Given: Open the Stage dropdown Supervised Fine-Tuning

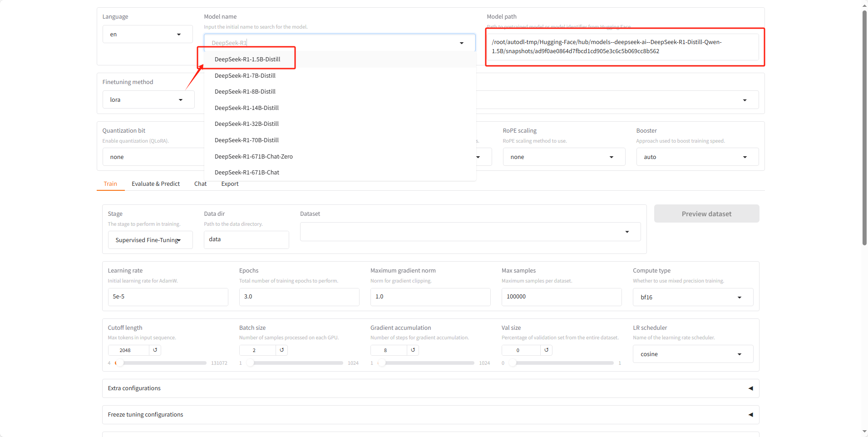Looking at the screenshot, I should (x=150, y=240).
